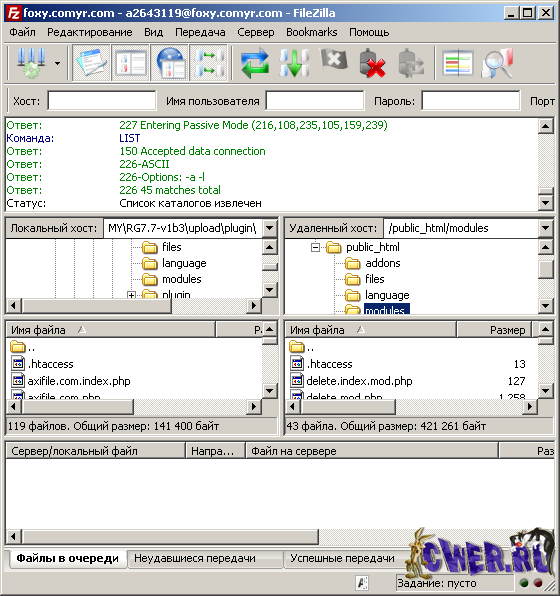Click the status bar keyboard icon

click(362, 582)
